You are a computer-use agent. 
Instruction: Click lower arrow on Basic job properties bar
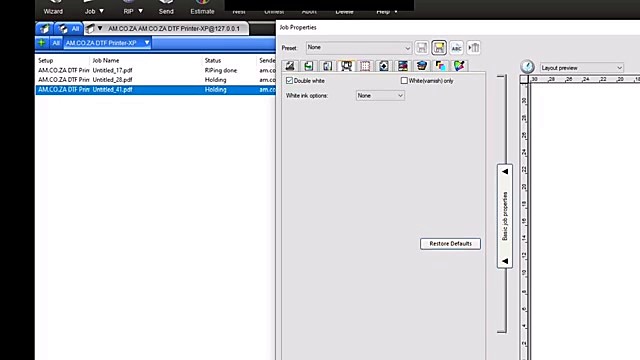pos(505,261)
